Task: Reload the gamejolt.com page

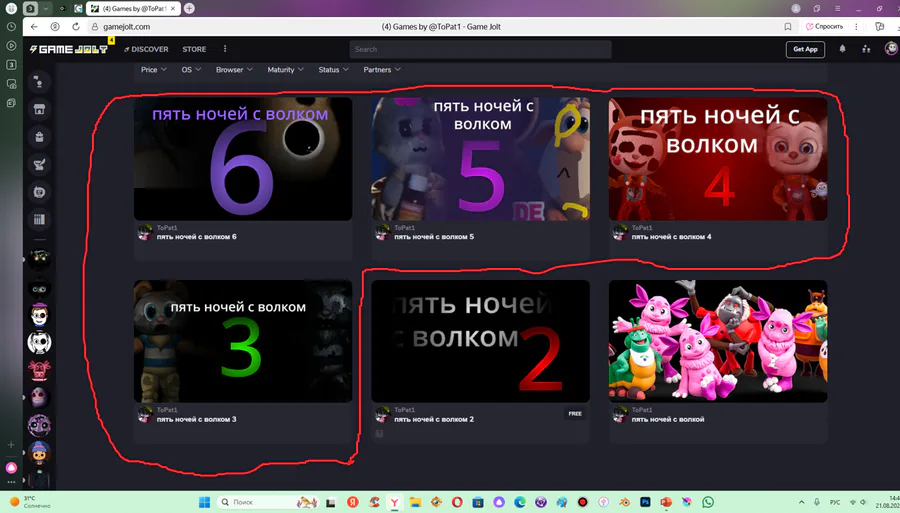Action: pyautogui.click(x=75, y=26)
